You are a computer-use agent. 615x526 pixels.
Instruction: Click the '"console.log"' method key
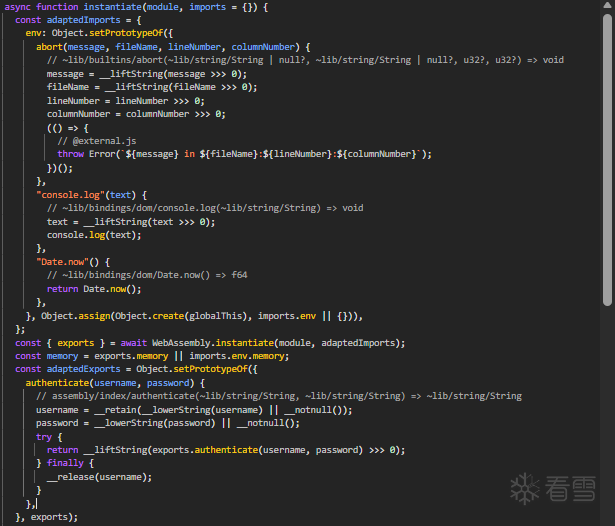click(70, 195)
